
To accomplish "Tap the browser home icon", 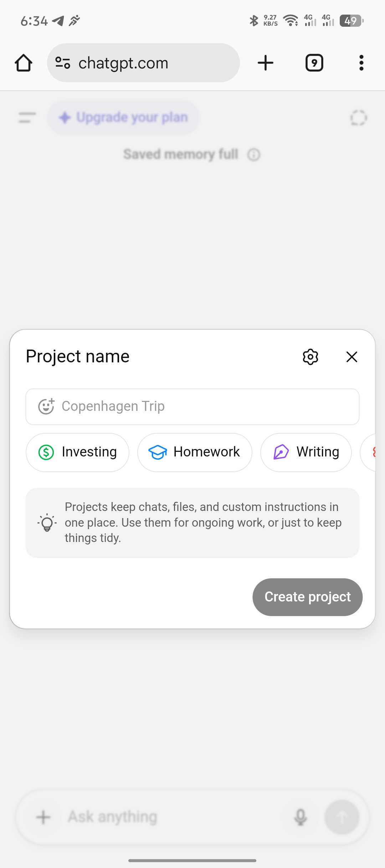I will 24,63.
